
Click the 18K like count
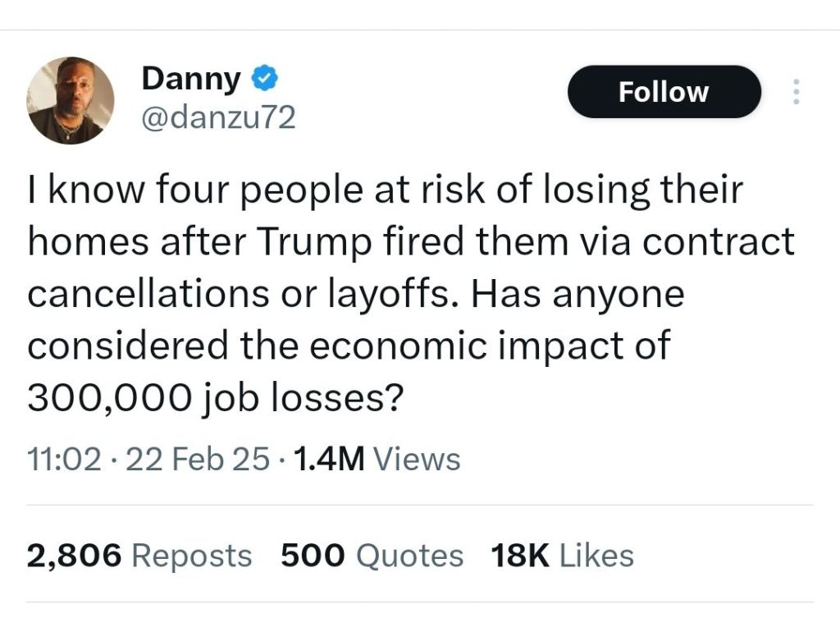coord(519,556)
